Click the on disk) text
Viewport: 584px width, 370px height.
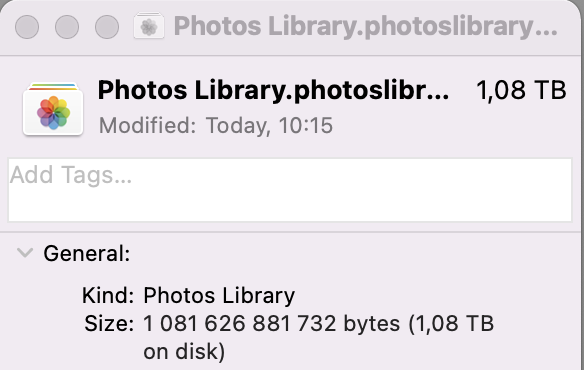point(184,351)
